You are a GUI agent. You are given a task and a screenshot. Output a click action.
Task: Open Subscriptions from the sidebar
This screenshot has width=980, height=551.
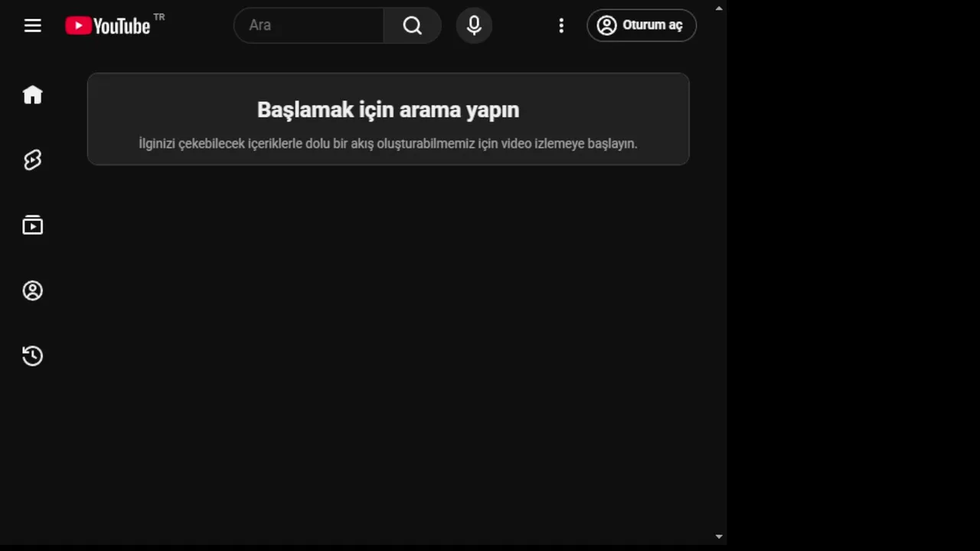click(32, 225)
